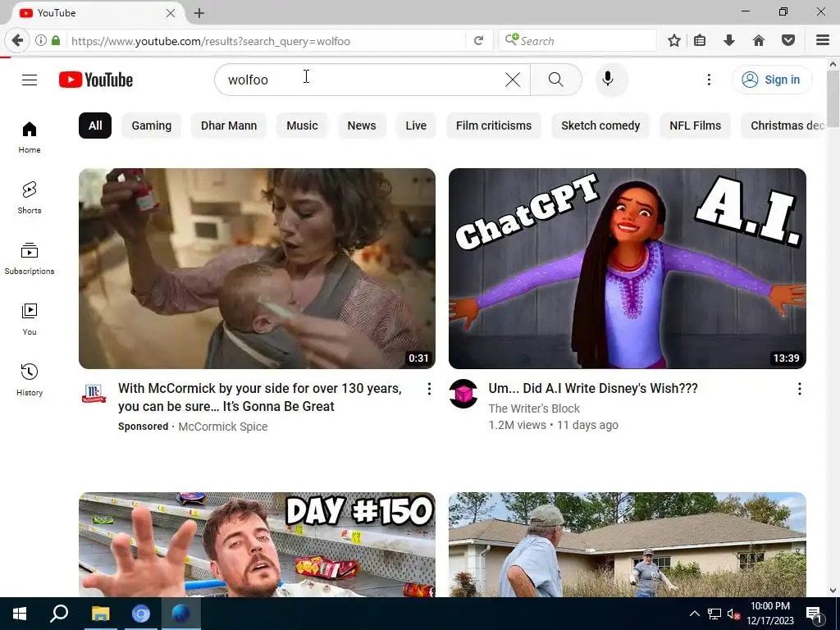
Task: Select the NFL Films chip
Action: tap(696, 126)
